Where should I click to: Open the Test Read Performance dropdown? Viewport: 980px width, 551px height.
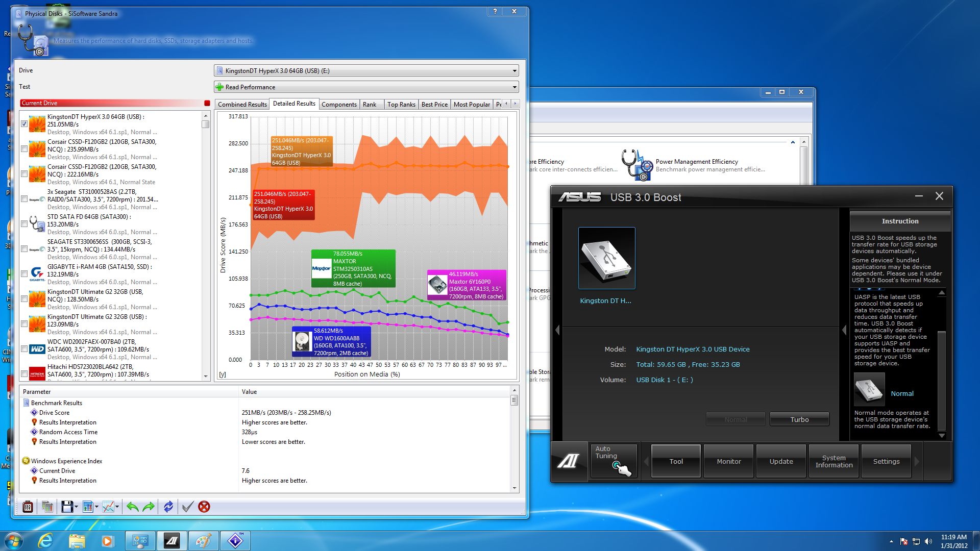(x=366, y=87)
